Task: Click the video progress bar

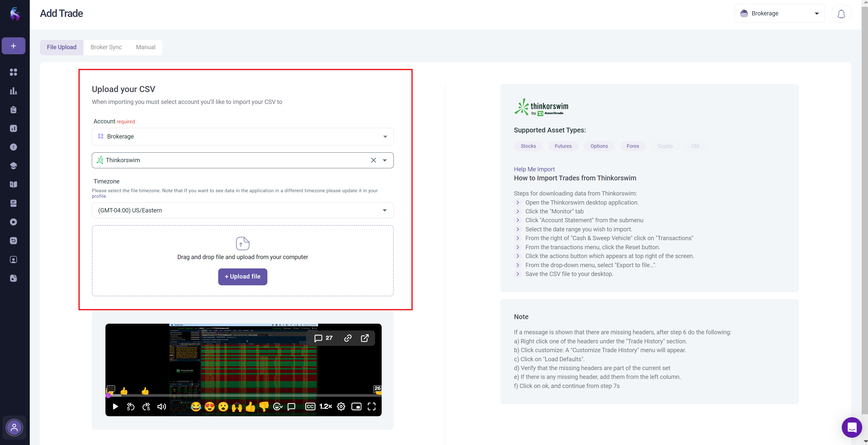Action: [x=243, y=396]
